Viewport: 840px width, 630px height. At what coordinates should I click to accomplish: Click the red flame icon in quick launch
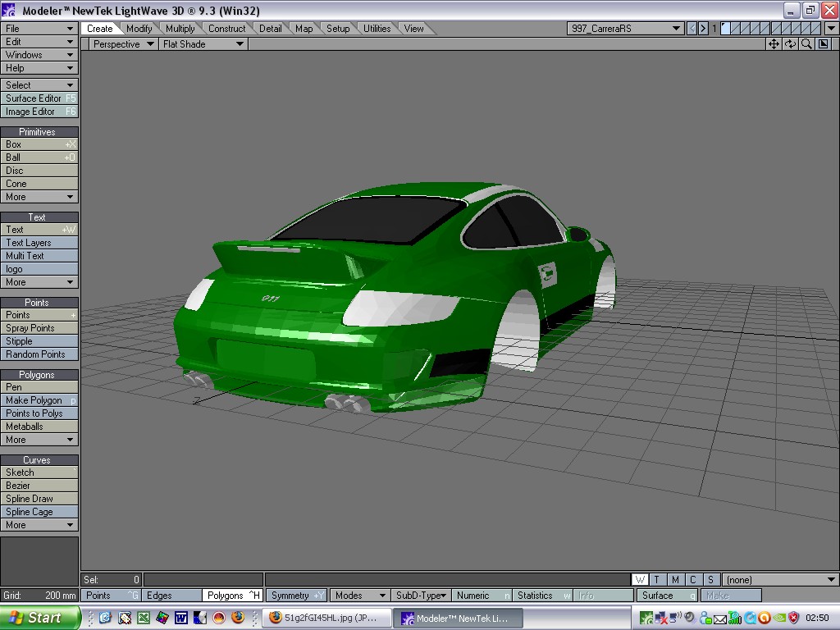(x=219, y=618)
